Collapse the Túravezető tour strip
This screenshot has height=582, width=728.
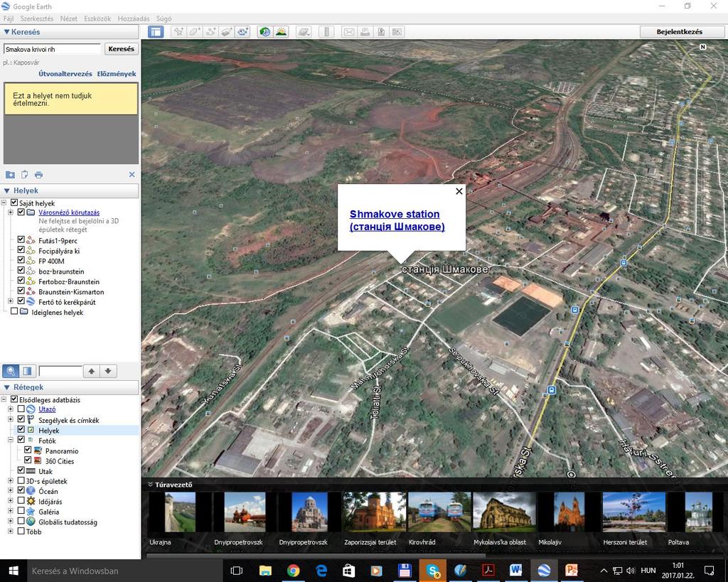pos(151,485)
